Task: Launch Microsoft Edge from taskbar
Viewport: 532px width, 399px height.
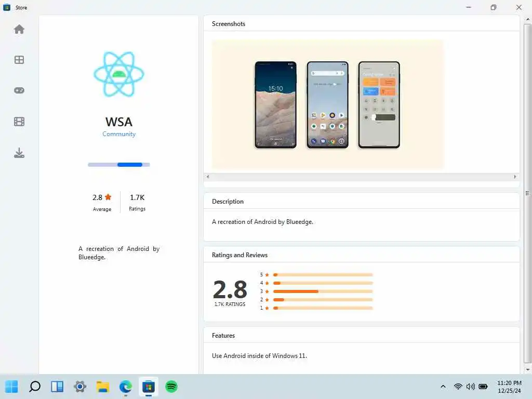Action: (126, 387)
